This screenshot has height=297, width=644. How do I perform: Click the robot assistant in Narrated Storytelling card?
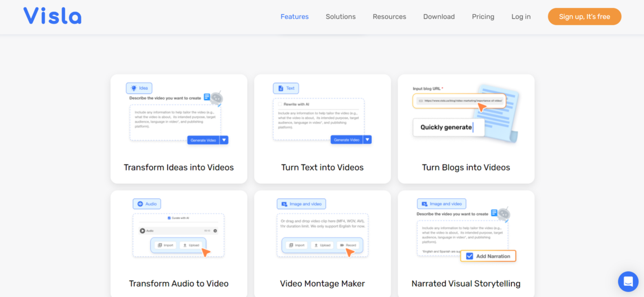(x=504, y=214)
